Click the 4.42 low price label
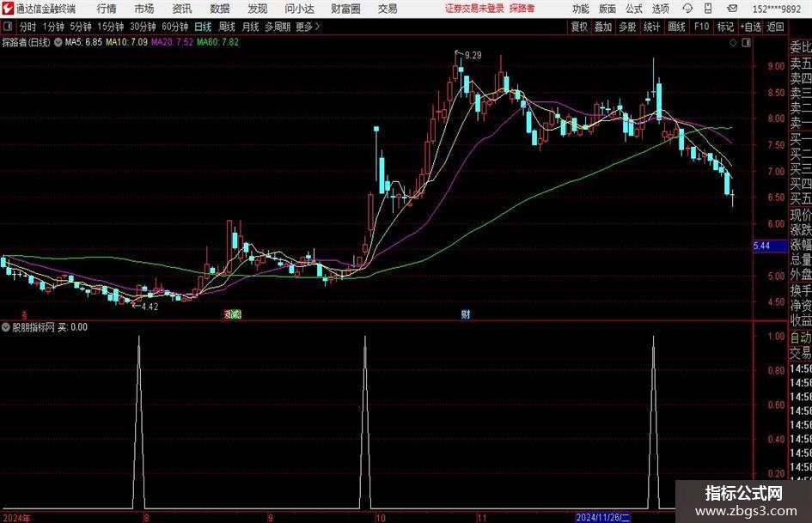The height and width of the screenshot is (523, 812). (150, 307)
